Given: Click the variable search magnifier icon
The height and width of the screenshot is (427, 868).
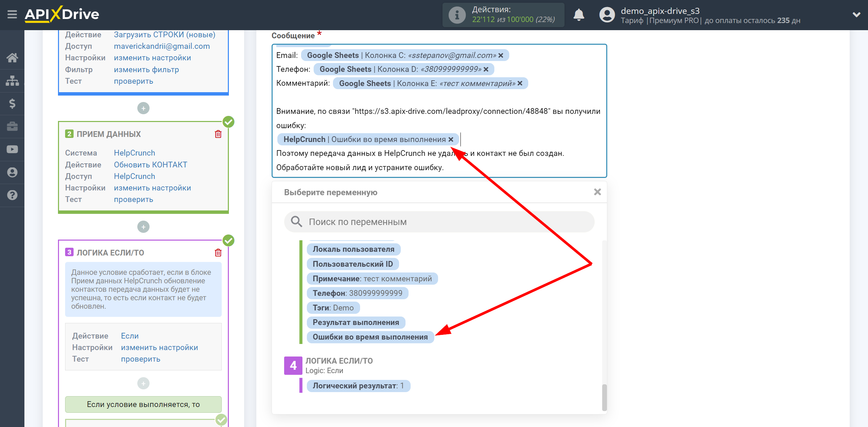Looking at the screenshot, I should 297,222.
